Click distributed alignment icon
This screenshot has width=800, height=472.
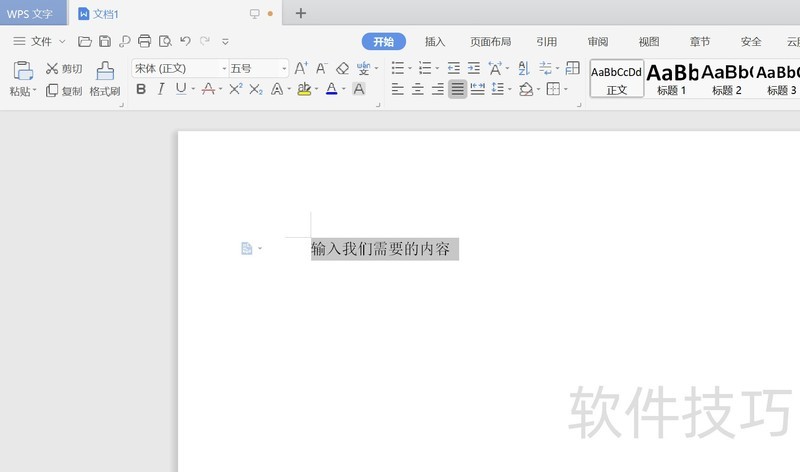(478, 89)
